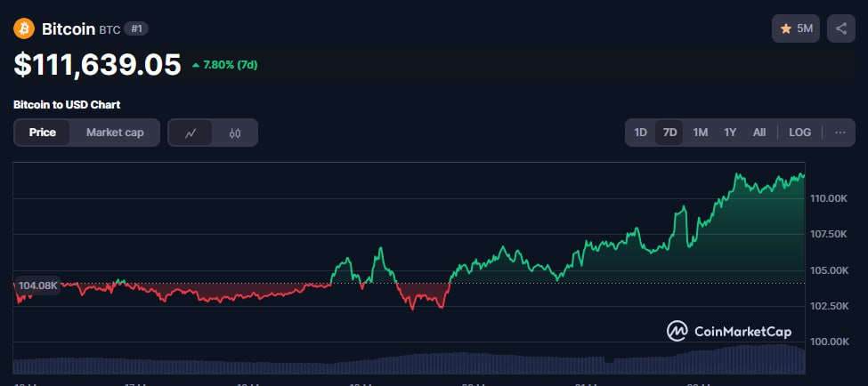This screenshot has height=386, width=868.
Task: Click the 102.50K axis label
Action: pos(829,306)
